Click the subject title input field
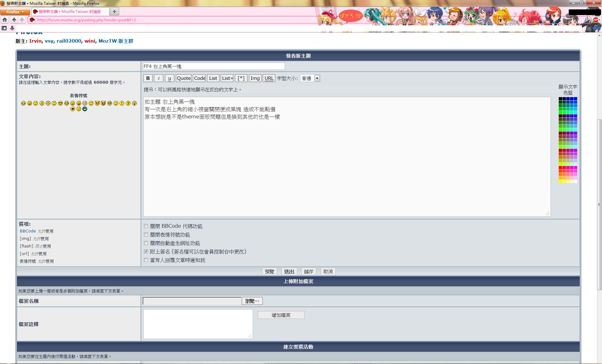 tap(214, 66)
